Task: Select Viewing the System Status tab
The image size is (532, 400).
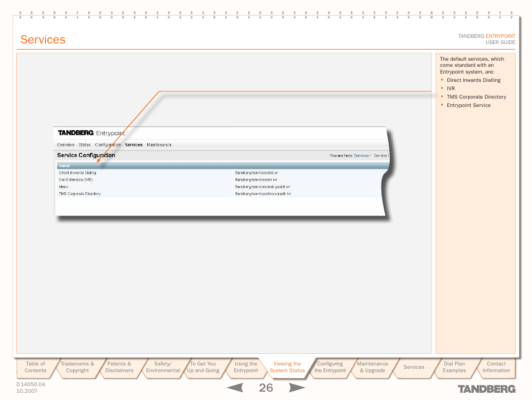Action: (287, 367)
